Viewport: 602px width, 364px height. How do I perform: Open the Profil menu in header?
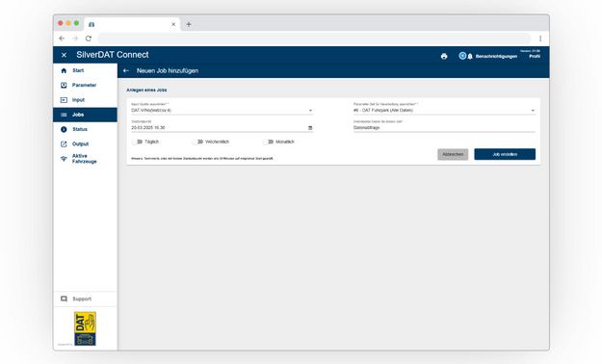pos(535,56)
